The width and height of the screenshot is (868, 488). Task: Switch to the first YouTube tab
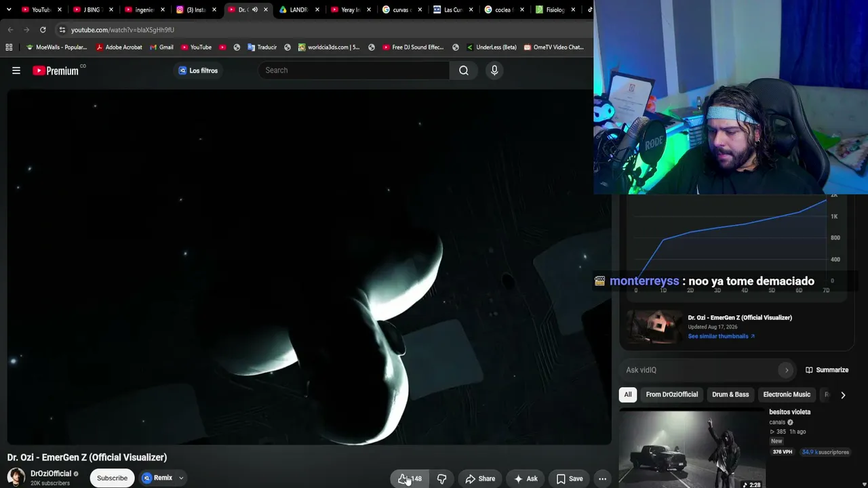click(x=41, y=9)
